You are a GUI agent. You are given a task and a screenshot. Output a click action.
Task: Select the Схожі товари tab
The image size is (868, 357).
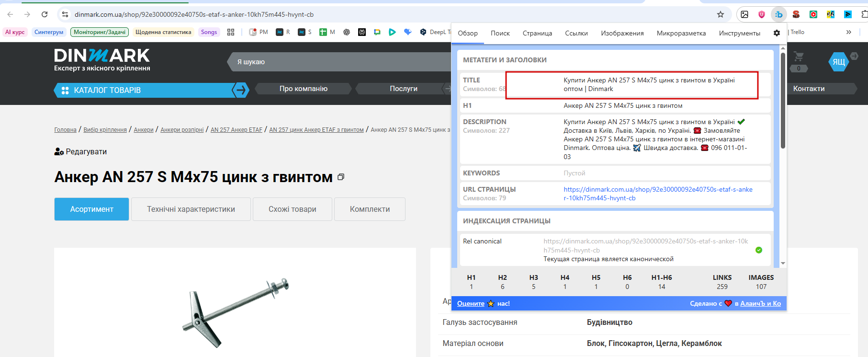click(x=292, y=209)
